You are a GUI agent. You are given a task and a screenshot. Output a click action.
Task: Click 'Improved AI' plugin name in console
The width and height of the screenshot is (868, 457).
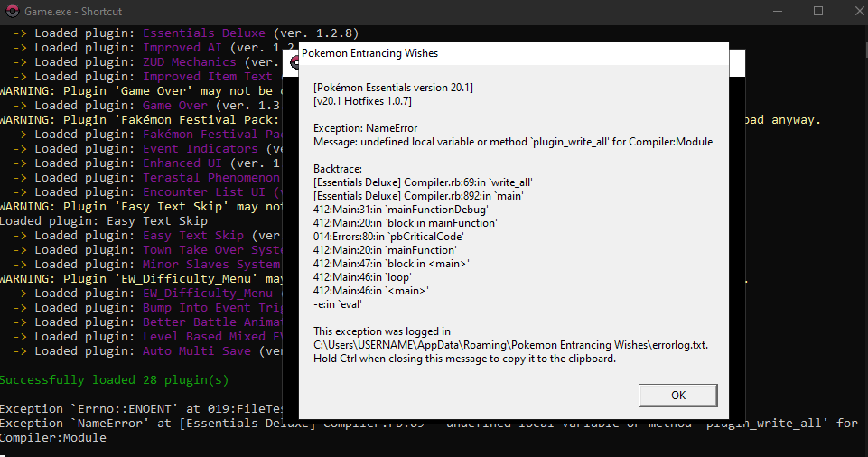(182, 48)
